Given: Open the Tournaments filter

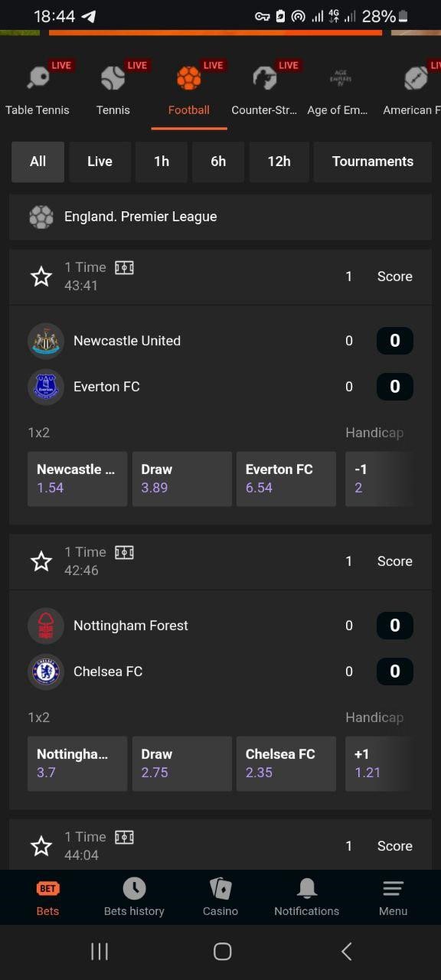Looking at the screenshot, I should (x=373, y=162).
